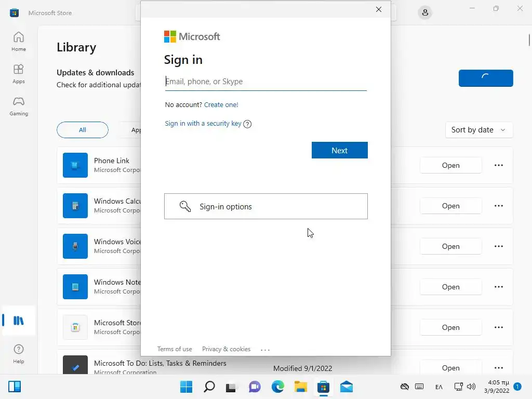The width and height of the screenshot is (532, 399).
Task: Click the Microsoft Store logo icon
Action: pyautogui.click(x=14, y=13)
